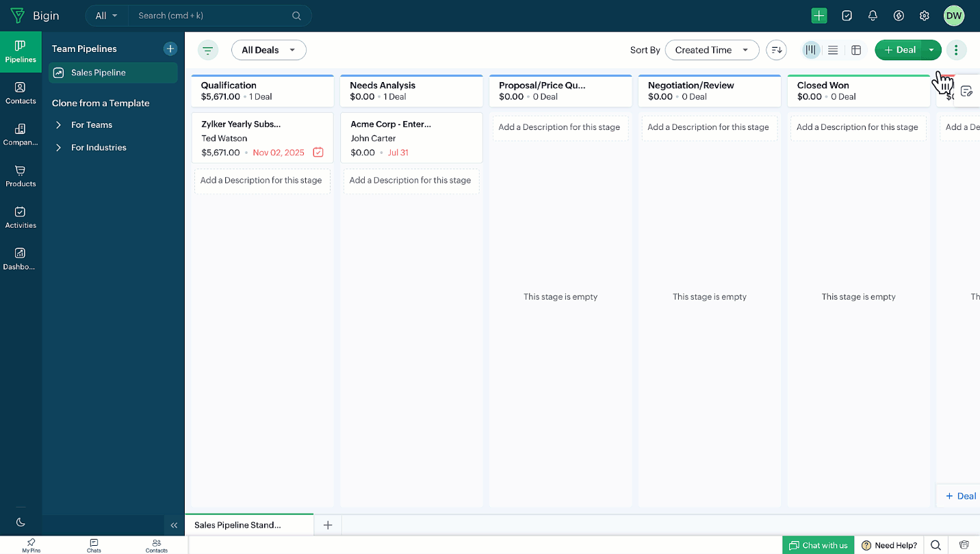This screenshot has height=554, width=980.
Task: Click the task icon on Zylker deal card
Action: pos(318,153)
